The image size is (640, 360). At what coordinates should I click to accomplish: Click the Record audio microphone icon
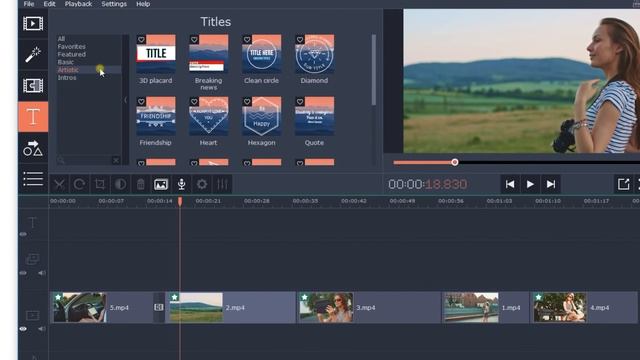point(182,184)
